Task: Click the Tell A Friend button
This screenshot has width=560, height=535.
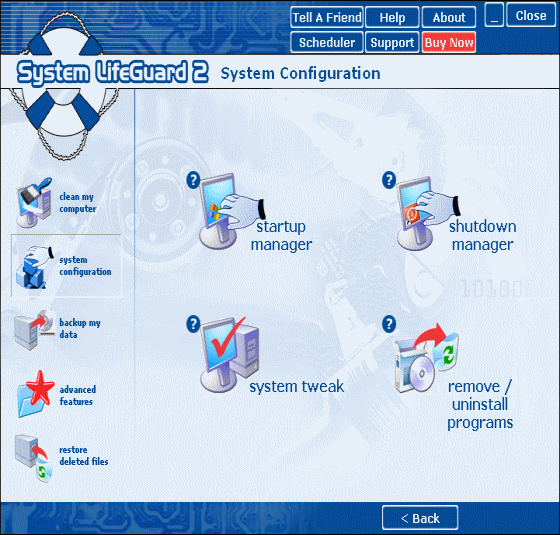Action: [x=327, y=17]
